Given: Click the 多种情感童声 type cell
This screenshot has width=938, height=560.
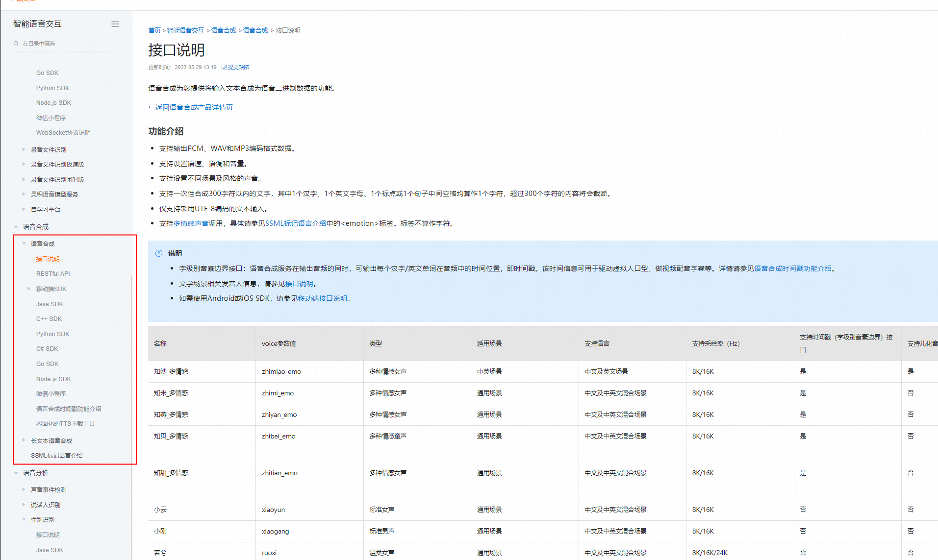Looking at the screenshot, I should point(417,436).
